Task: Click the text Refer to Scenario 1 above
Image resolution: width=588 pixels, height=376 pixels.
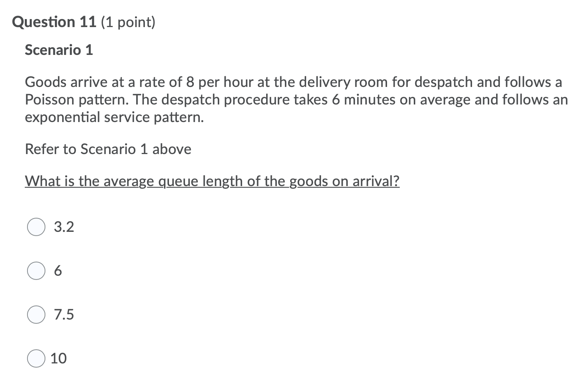Action: click(108, 149)
